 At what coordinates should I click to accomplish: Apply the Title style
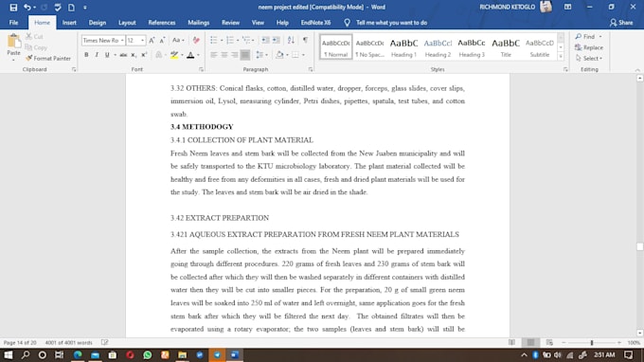point(506,47)
